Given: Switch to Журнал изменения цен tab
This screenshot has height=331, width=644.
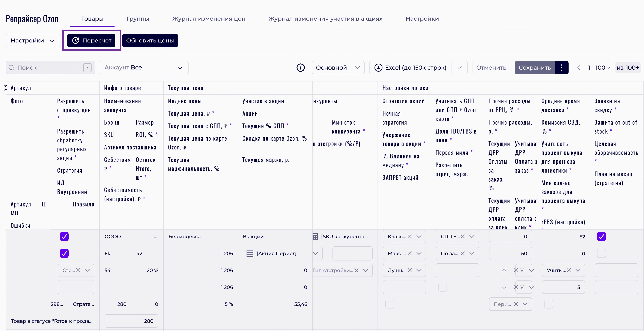Looking at the screenshot, I should click(209, 19).
